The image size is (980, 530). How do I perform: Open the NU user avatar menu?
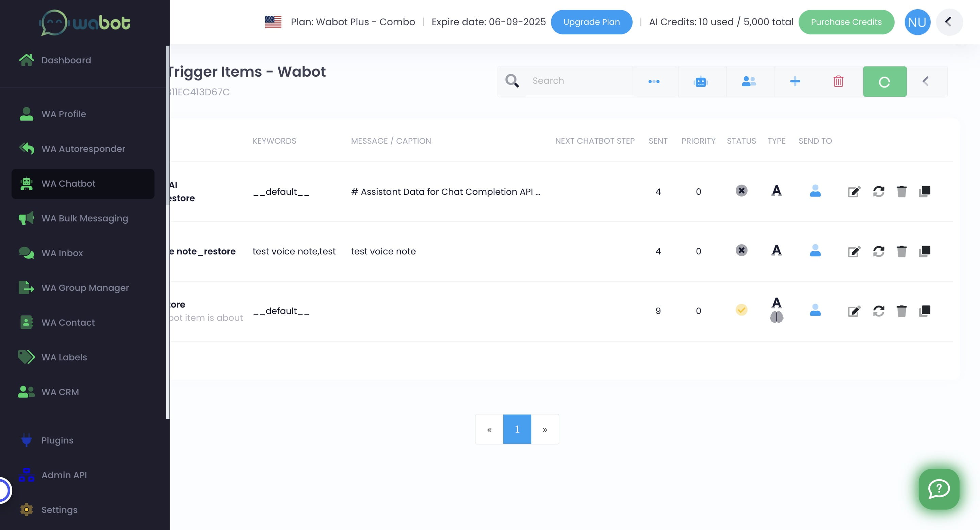pyautogui.click(x=917, y=22)
